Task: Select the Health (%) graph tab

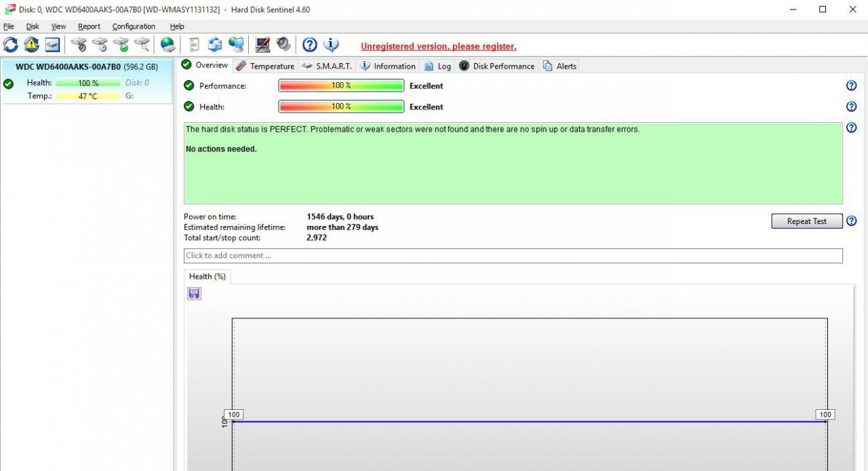Action: point(208,276)
